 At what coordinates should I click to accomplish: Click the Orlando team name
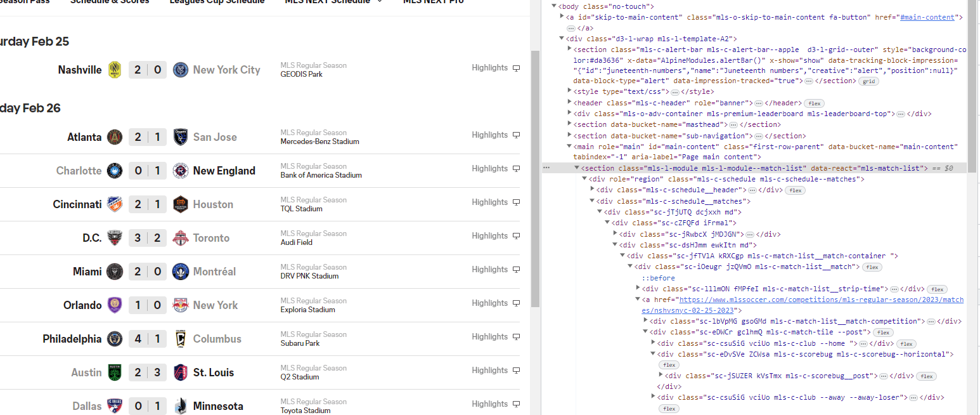82,305
